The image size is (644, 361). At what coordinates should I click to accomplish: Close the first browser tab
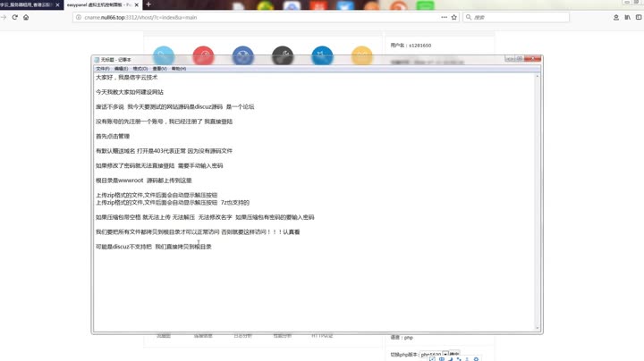tap(57, 5)
